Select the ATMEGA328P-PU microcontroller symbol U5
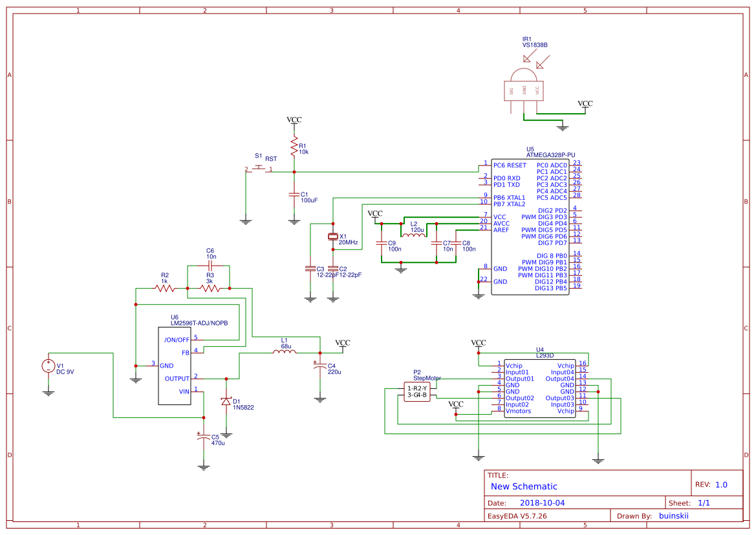Viewport: 756px width, 535px height. [530, 226]
